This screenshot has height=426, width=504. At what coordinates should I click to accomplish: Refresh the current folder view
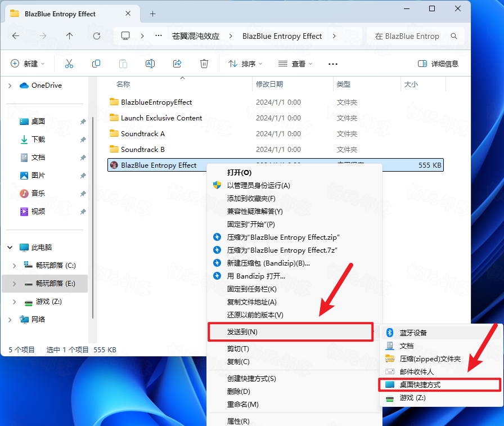pyautogui.click(x=96, y=36)
